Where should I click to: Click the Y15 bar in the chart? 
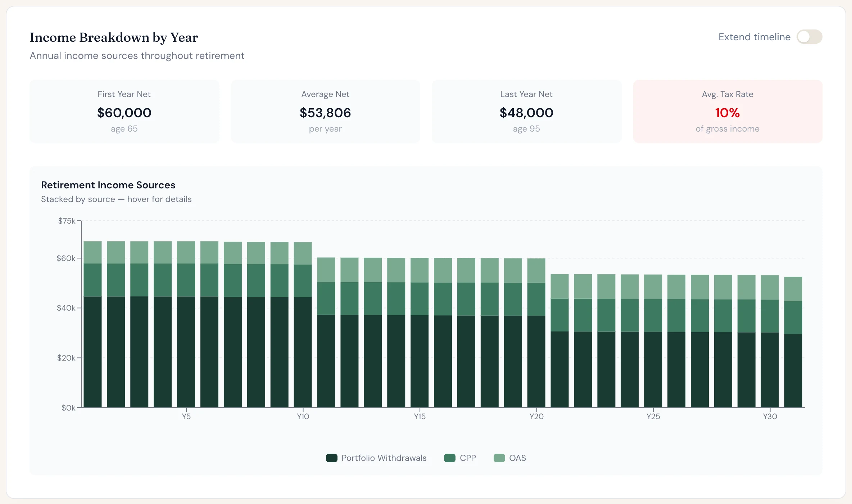click(420, 333)
